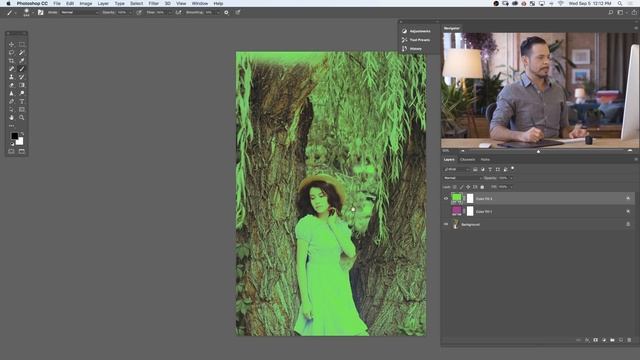
Task: Select the Brush tool in the toolbox
Action: pyautogui.click(x=22, y=69)
